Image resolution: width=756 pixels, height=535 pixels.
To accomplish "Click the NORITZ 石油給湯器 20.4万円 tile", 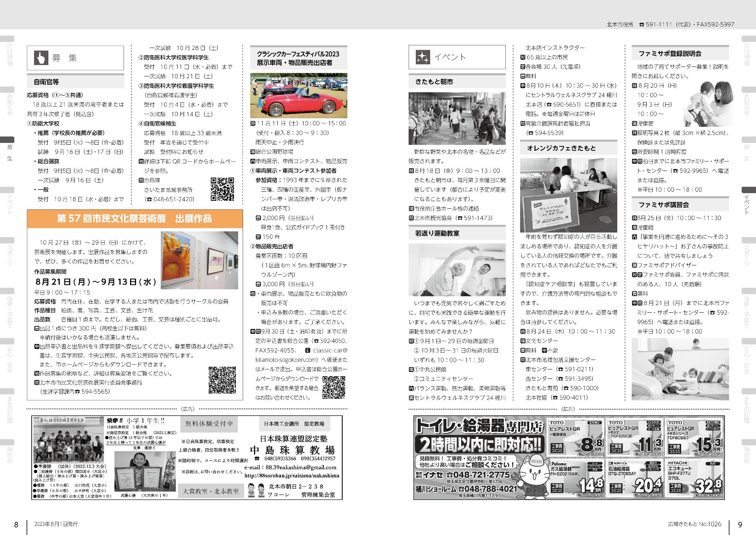I will coord(635,478).
